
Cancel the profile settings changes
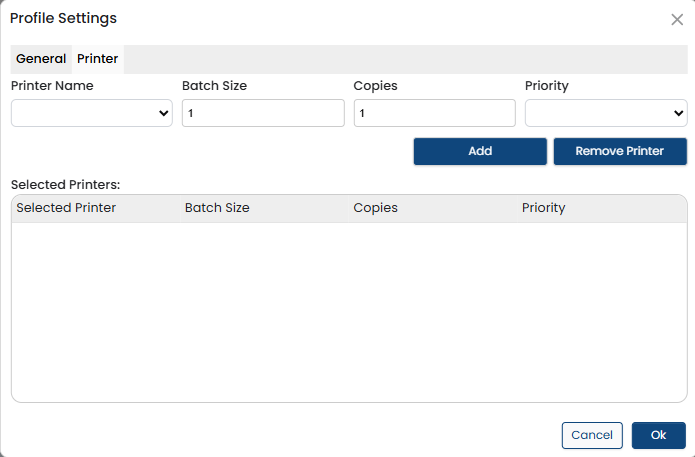tap(592, 435)
